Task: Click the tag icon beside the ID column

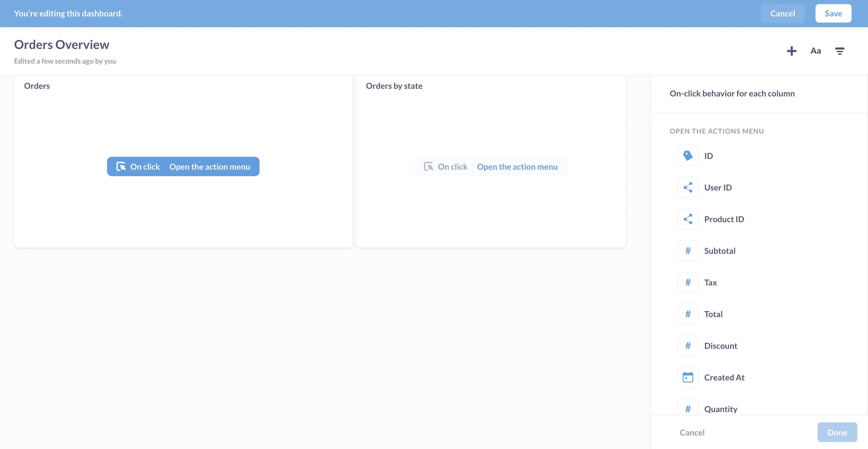Action: point(688,156)
